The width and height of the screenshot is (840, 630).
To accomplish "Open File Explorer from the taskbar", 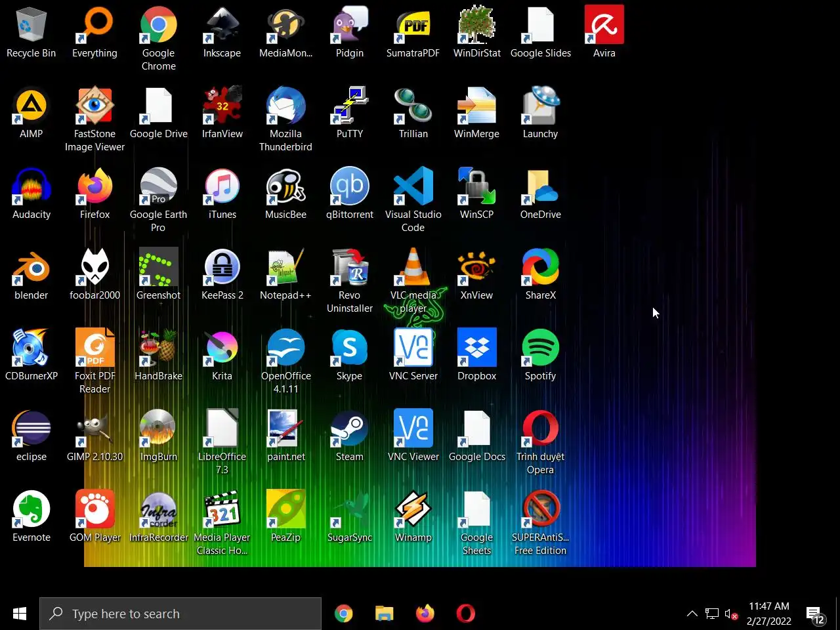I will [384, 614].
